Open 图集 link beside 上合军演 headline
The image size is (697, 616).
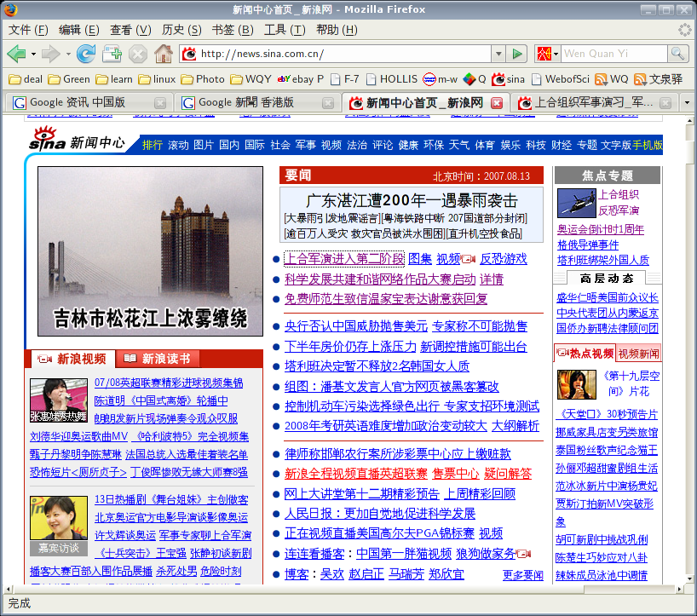pos(419,259)
